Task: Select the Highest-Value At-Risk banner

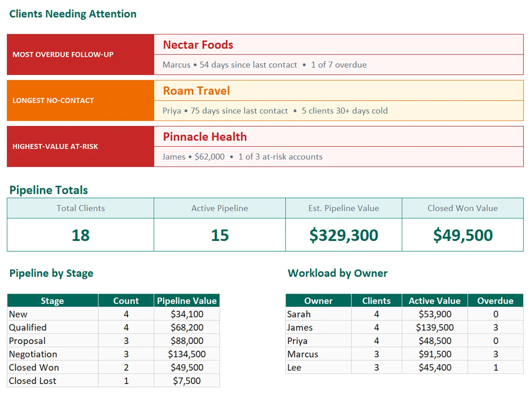Action: pyautogui.click(x=55, y=146)
